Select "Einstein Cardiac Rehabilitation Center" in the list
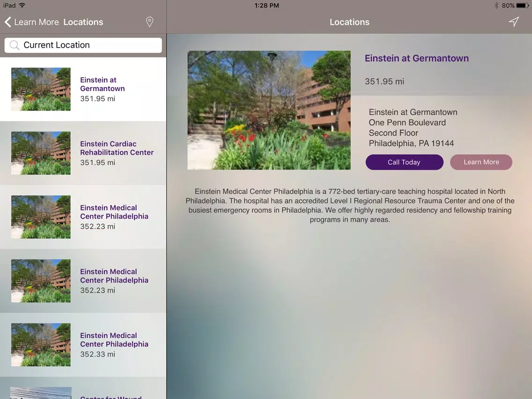Image resolution: width=532 pixels, height=399 pixels. tap(117, 148)
